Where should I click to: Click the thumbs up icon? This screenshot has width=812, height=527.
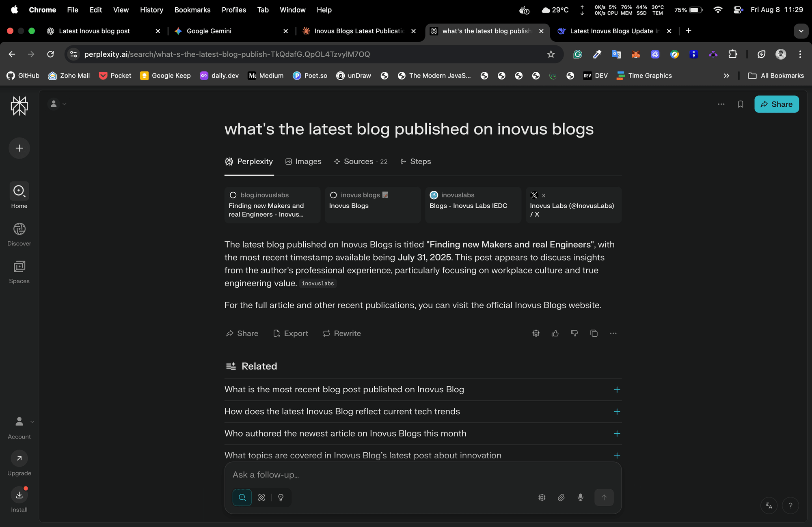click(x=555, y=333)
